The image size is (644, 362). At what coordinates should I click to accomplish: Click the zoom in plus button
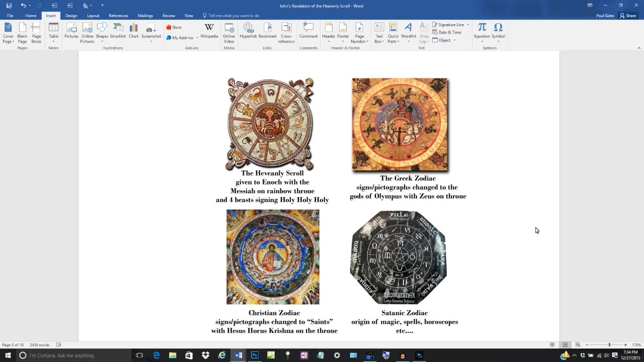point(625,345)
